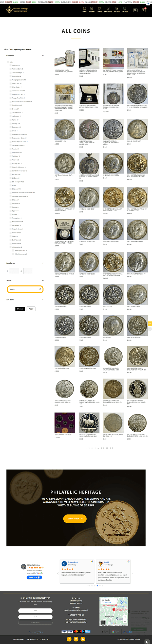Collapse the Categories filter section
152x644 pixels.
[x=43, y=55]
